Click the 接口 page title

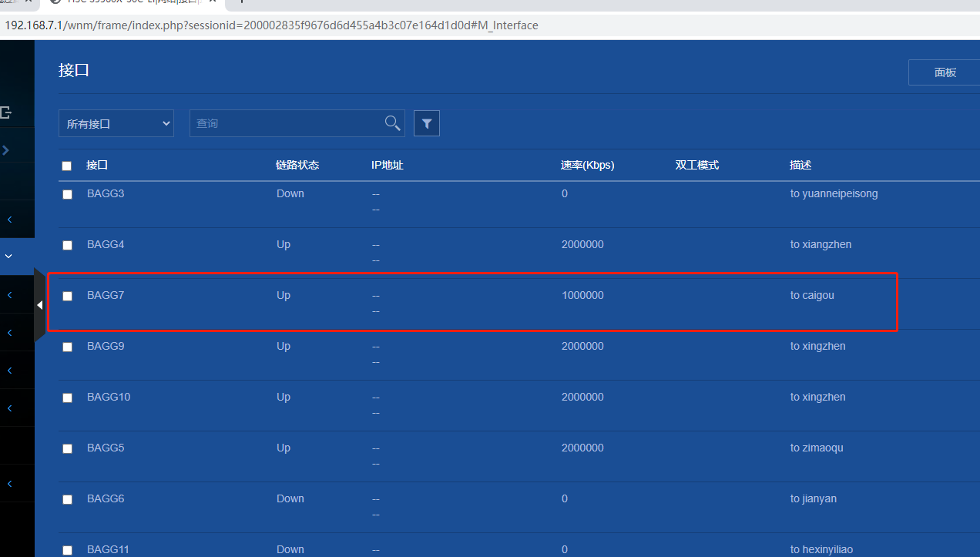coord(74,70)
